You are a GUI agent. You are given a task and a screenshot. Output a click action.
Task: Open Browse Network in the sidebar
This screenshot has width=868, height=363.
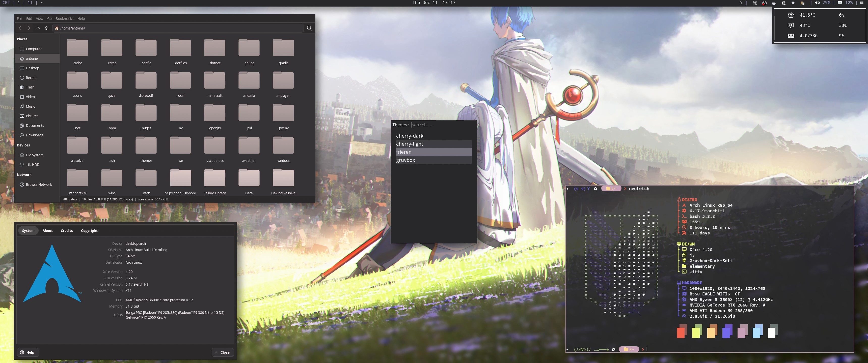coord(37,185)
